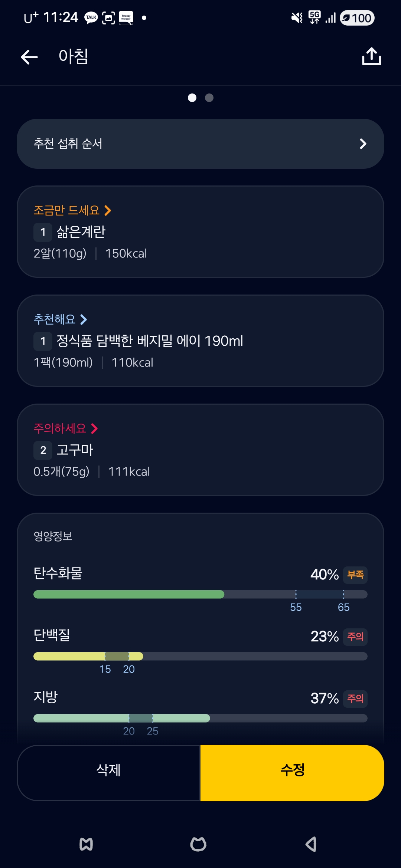Tap the 정식품 담백한 베지밀 card

(200, 341)
